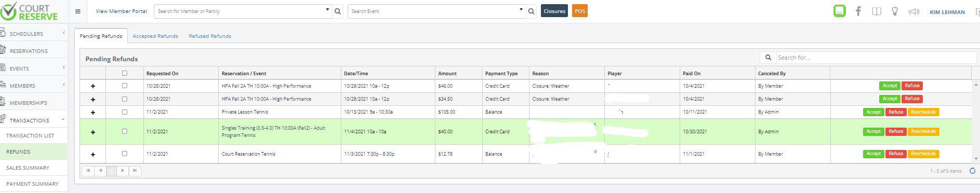Open View Member Portal link

pyautogui.click(x=121, y=11)
